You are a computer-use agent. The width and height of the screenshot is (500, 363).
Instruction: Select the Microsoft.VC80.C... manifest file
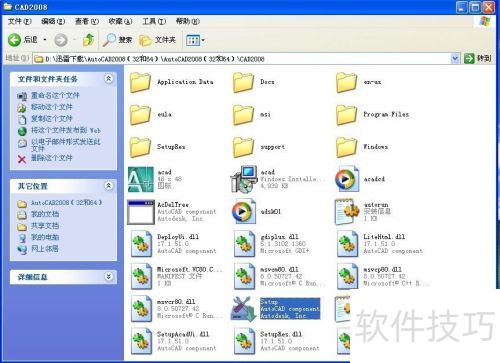[x=176, y=276]
